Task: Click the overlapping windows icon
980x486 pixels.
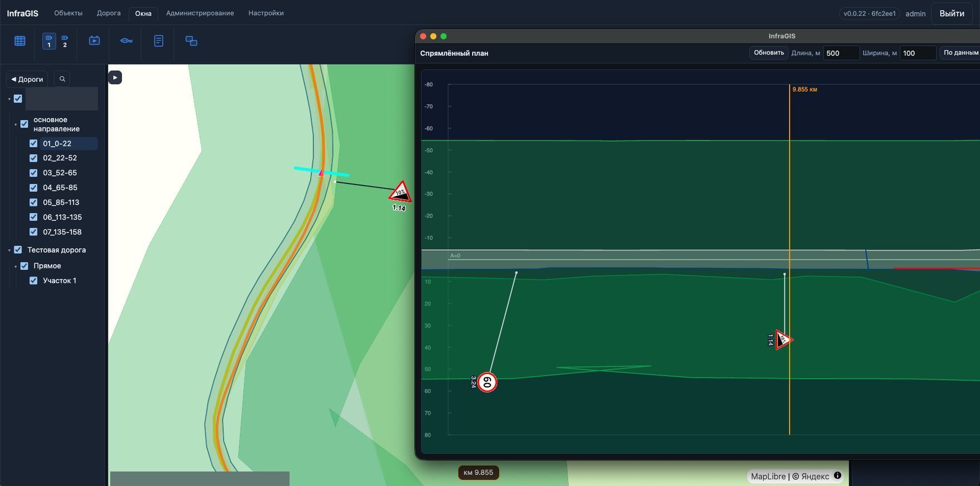Action: 191,41
